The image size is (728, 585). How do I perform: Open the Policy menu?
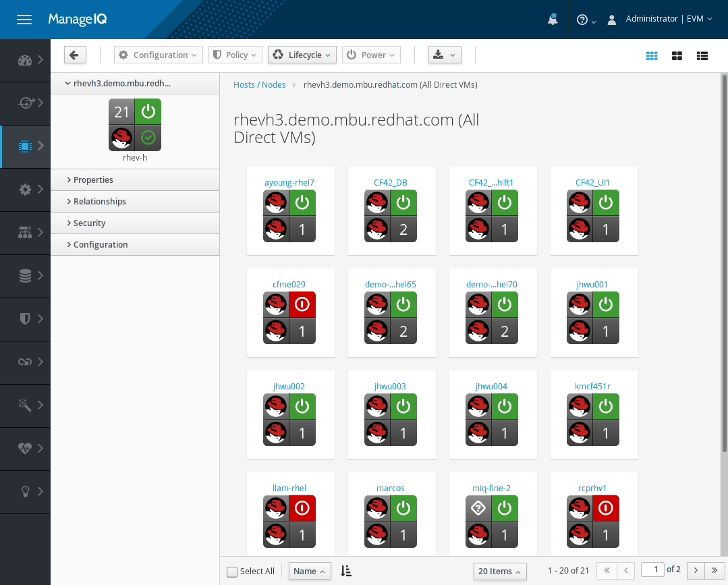pos(235,55)
